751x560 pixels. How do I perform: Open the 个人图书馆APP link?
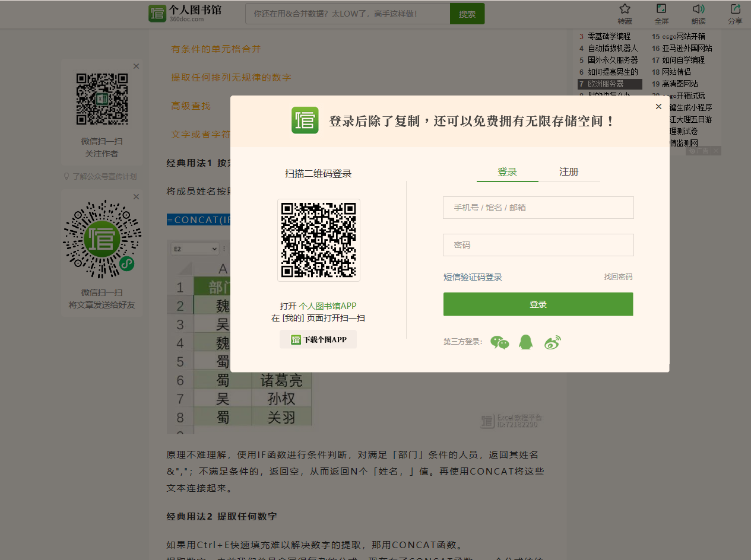pyautogui.click(x=328, y=306)
